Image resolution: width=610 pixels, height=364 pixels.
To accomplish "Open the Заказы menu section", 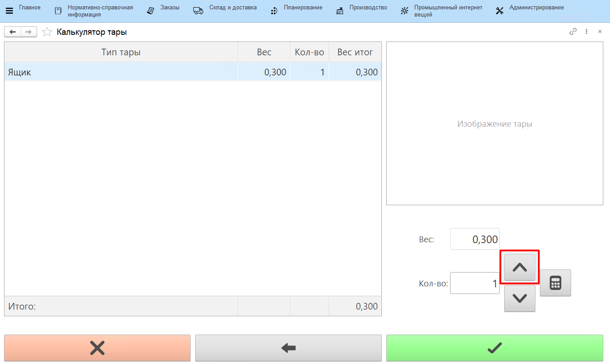I will [x=163, y=11].
